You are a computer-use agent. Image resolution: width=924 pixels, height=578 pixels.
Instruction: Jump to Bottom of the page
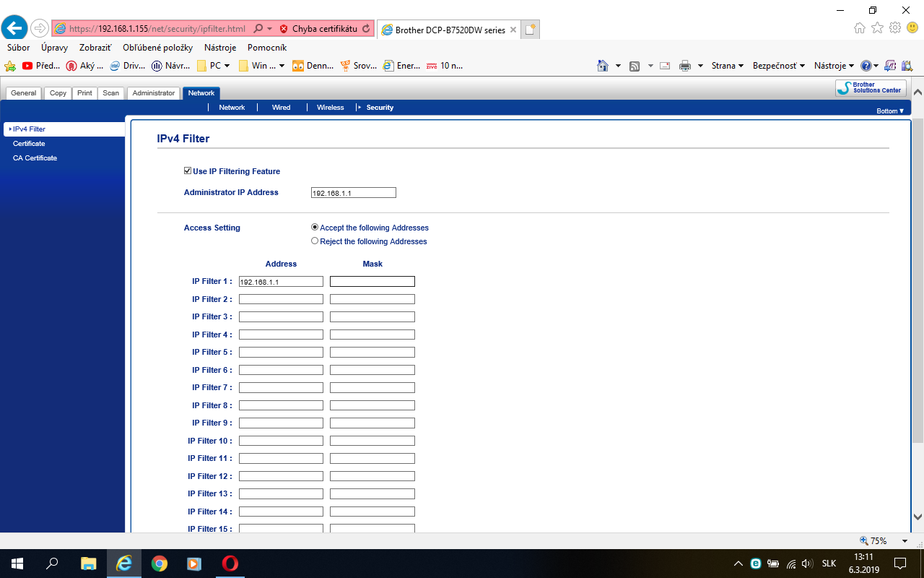(889, 111)
